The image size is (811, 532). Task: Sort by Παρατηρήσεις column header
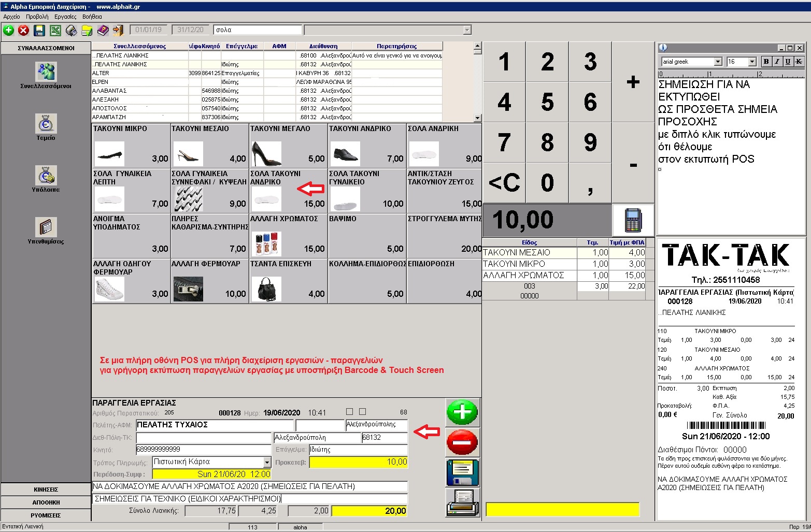pos(397,46)
